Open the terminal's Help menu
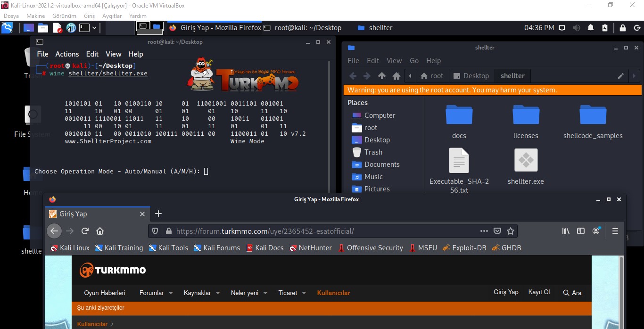The image size is (644, 329). [x=136, y=54]
